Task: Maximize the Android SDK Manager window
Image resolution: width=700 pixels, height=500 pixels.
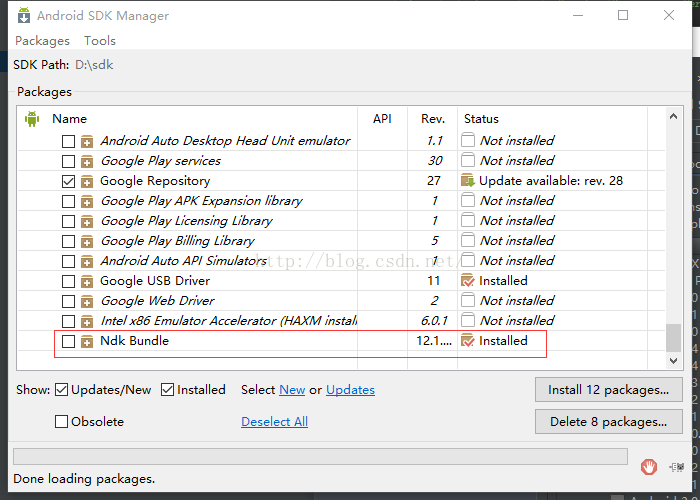Action: click(623, 15)
